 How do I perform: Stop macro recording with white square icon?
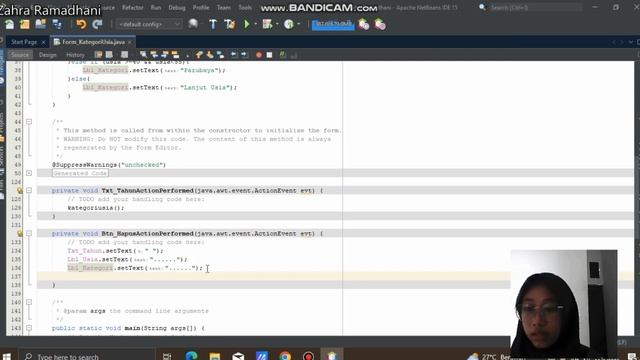coord(269,55)
